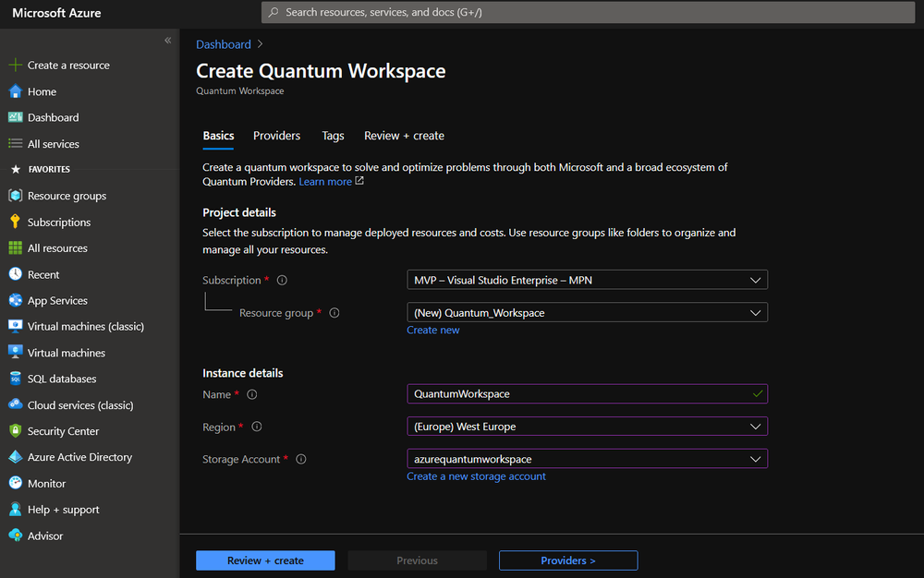
Task: Click the Cloud services (classic) icon
Action: [16, 405]
